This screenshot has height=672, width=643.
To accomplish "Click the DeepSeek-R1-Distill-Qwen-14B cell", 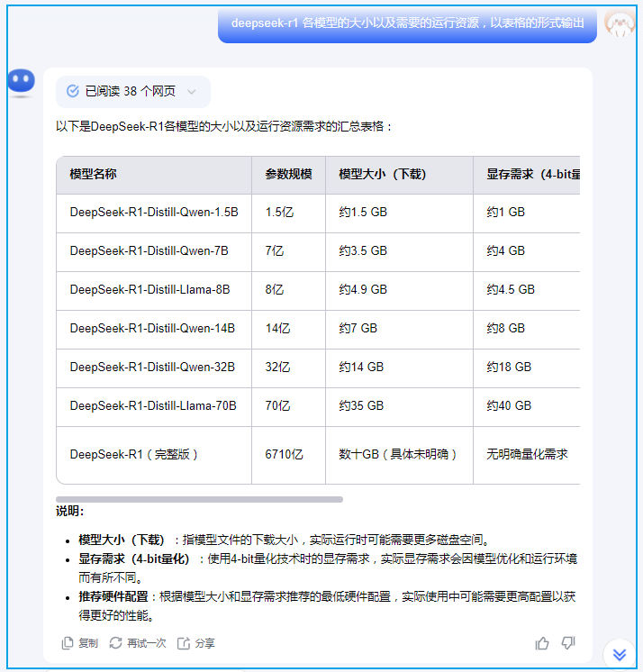I will (154, 329).
